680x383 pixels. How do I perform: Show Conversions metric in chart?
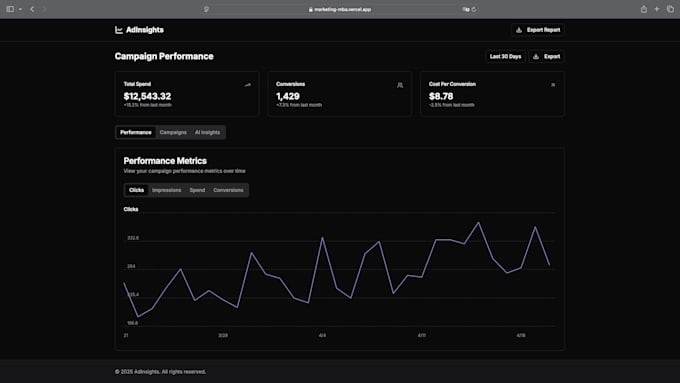tap(228, 190)
